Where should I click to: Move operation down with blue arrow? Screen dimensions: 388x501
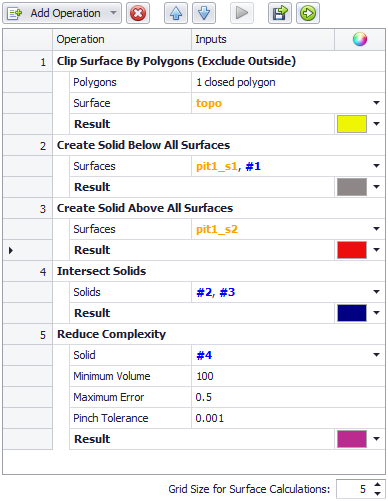204,13
